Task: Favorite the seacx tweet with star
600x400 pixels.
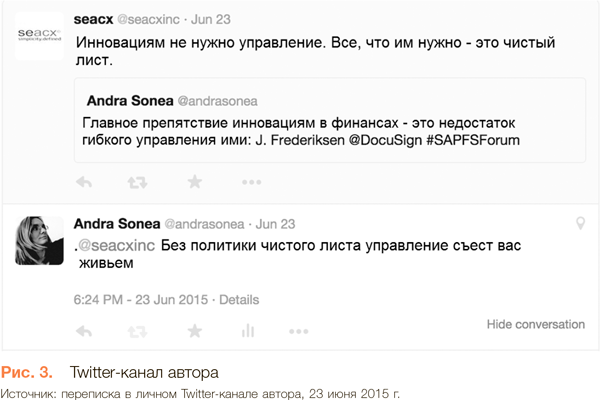Action: point(195,183)
